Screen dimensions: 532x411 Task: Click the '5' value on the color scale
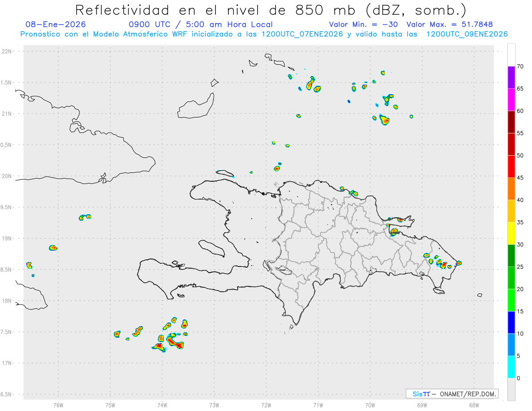click(x=518, y=356)
